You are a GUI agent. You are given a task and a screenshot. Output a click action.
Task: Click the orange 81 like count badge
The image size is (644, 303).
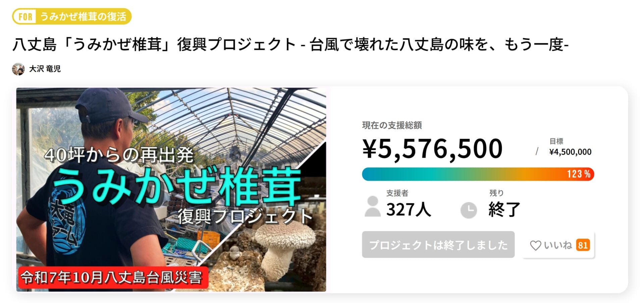click(583, 245)
